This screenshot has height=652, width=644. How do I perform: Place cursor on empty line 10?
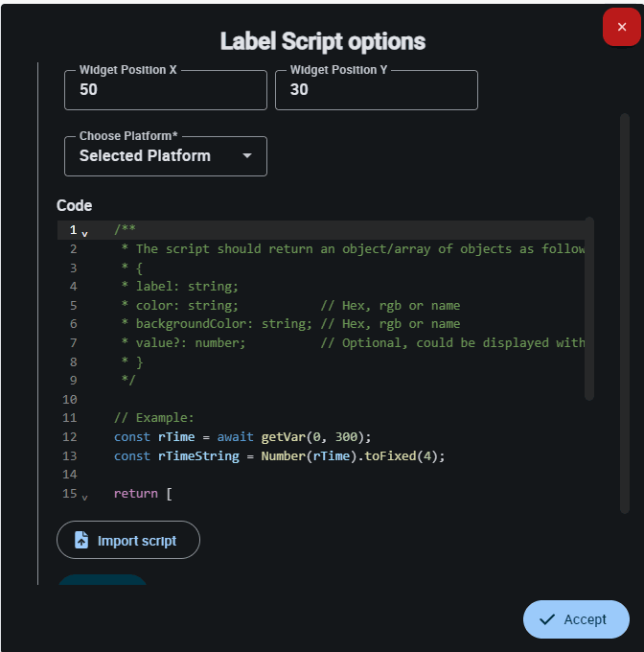click(x=287, y=399)
